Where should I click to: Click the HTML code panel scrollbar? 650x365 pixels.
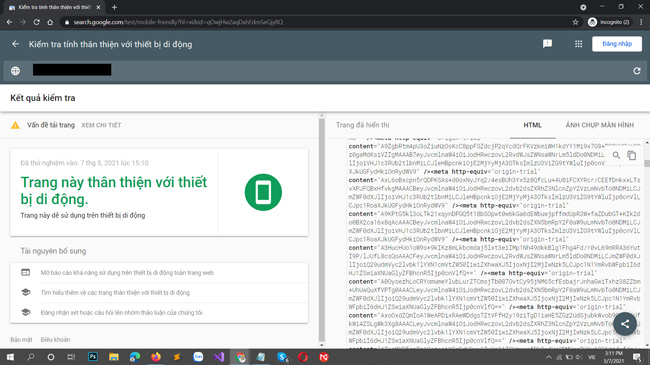tap(647, 163)
